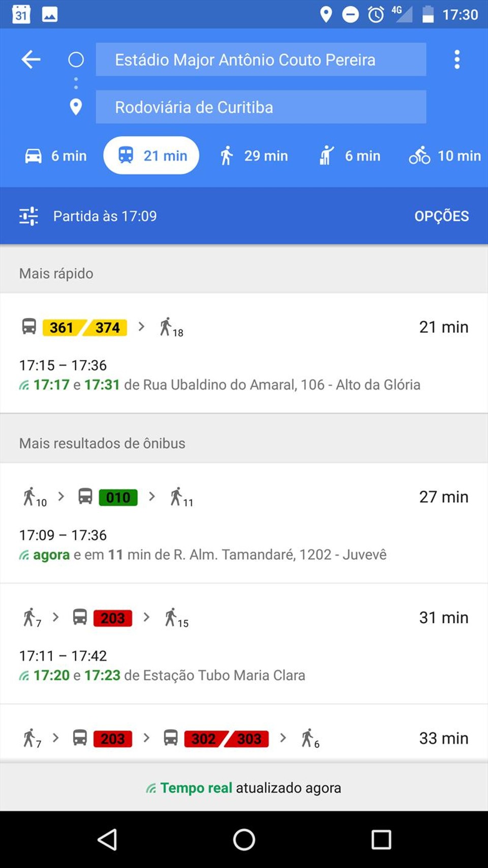Edit origin field Estádio Major Antônio Couto Pereira
This screenshot has width=488, height=868.
coord(261,60)
